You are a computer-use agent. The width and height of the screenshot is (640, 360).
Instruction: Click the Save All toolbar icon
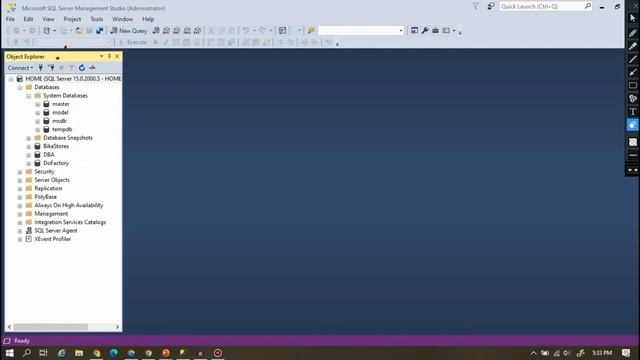tap(100, 31)
